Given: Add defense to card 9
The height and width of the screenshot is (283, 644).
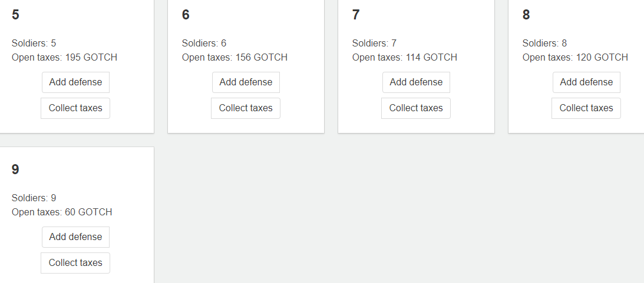Looking at the screenshot, I should (75, 237).
